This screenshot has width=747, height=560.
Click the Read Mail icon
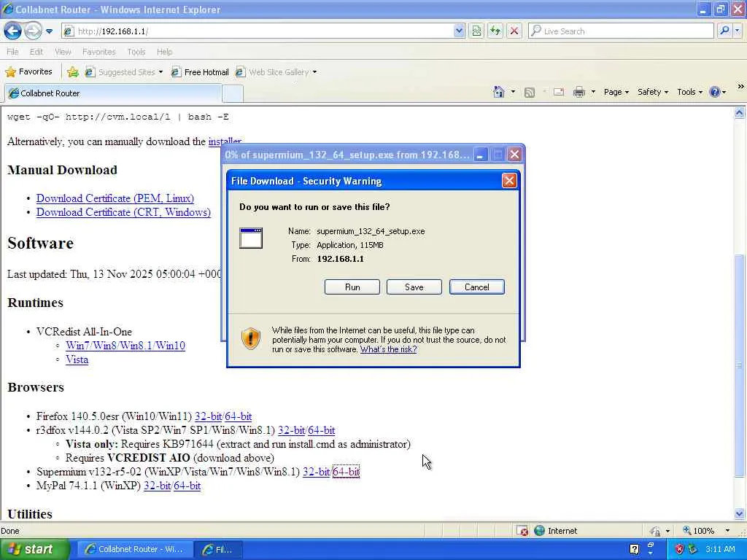coord(559,92)
